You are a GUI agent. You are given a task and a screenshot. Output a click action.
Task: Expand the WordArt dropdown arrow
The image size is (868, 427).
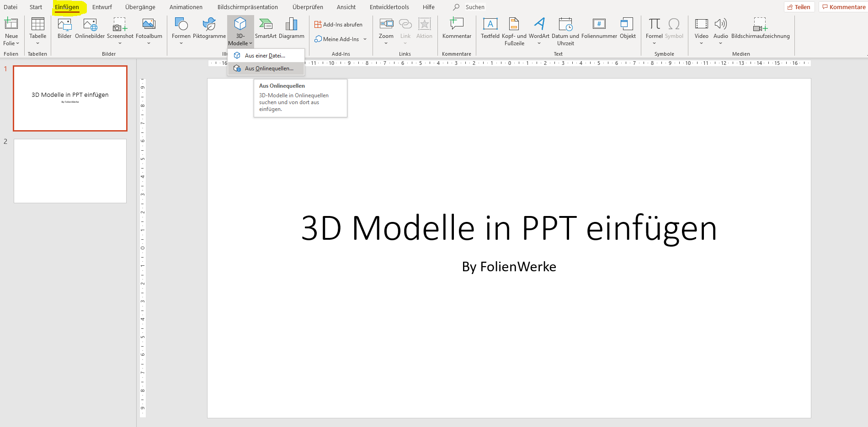(x=539, y=43)
